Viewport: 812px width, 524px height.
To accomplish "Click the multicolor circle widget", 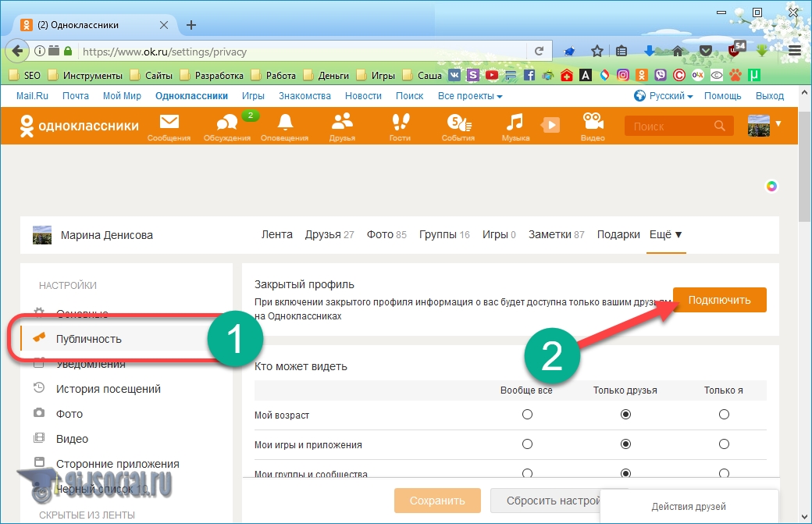I will point(771,187).
